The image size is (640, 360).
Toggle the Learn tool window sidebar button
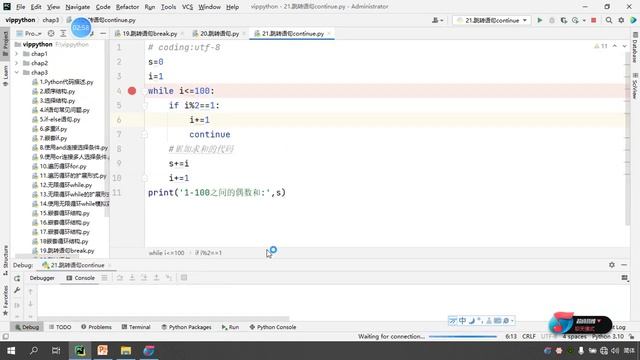(x=5, y=76)
